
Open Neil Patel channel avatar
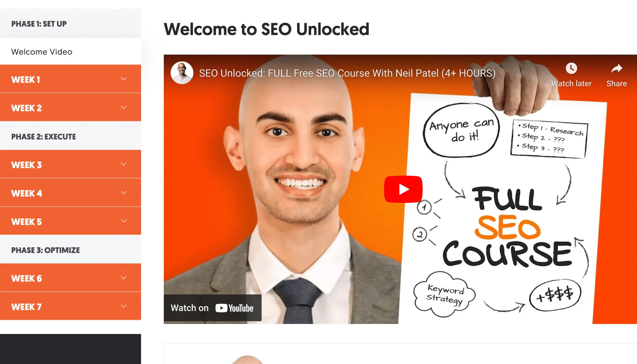(182, 73)
